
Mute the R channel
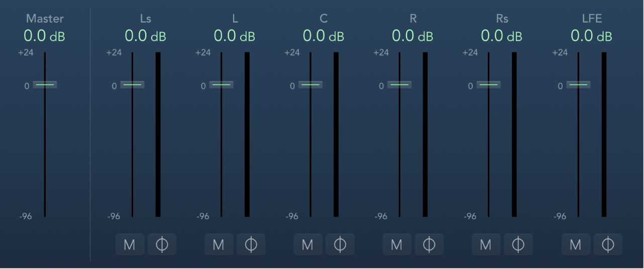397,245
